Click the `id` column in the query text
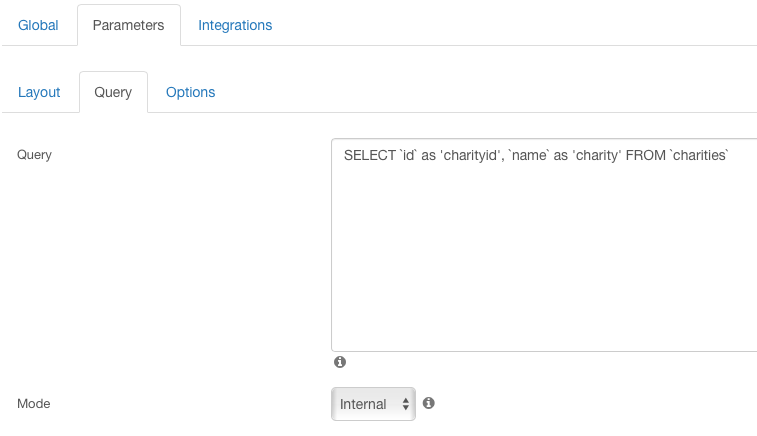757x436 pixels. point(408,155)
